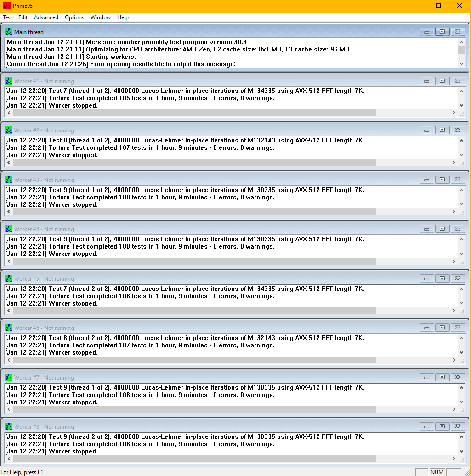Viewport: 471px width, 476px height.
Task: Close the Worker #8 child window
Action: pyautogui.click(x=458, y=426)
